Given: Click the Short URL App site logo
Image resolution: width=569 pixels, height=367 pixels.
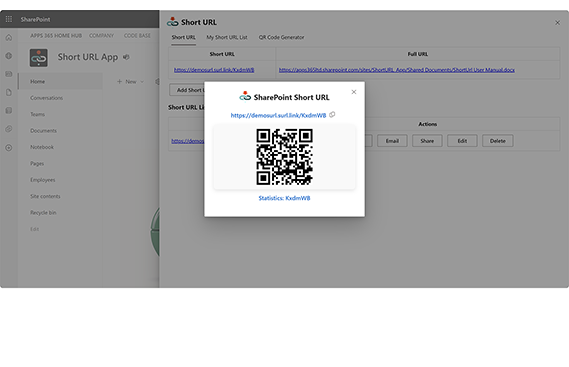Looking at the screenshot, I should pos(38,58).
